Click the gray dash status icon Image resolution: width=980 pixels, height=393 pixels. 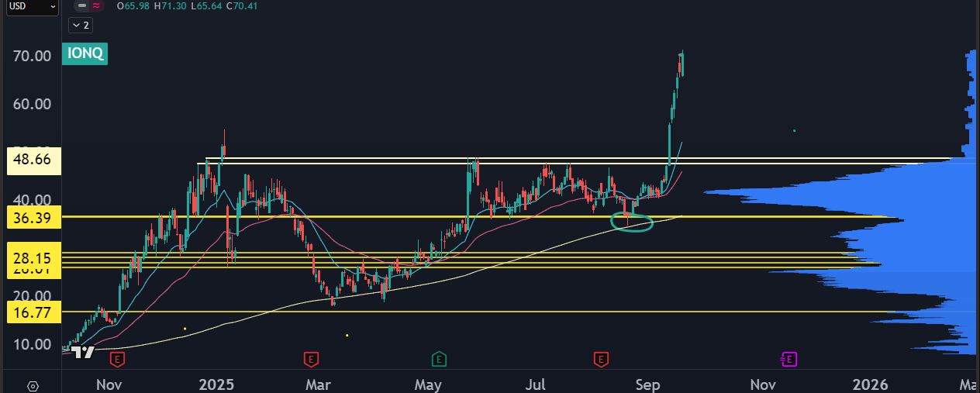click(x=82, y=5)
